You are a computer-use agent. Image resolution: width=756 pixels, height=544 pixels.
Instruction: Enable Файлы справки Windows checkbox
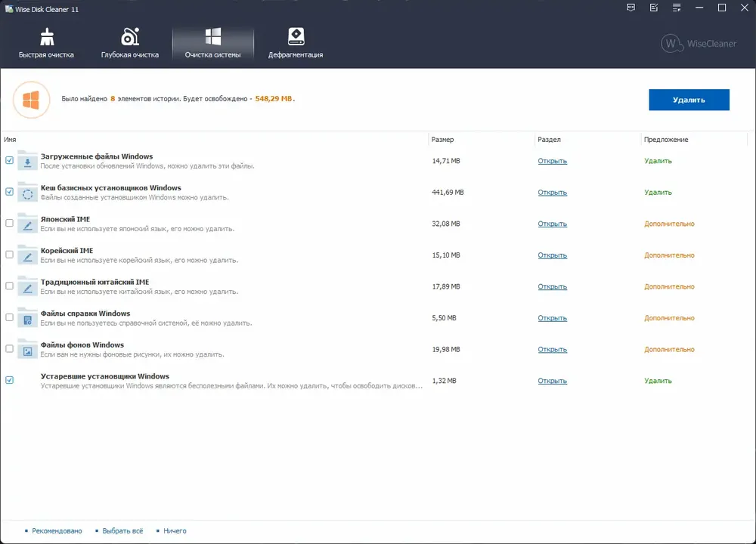pyautogui.click(x=9, y=317)
